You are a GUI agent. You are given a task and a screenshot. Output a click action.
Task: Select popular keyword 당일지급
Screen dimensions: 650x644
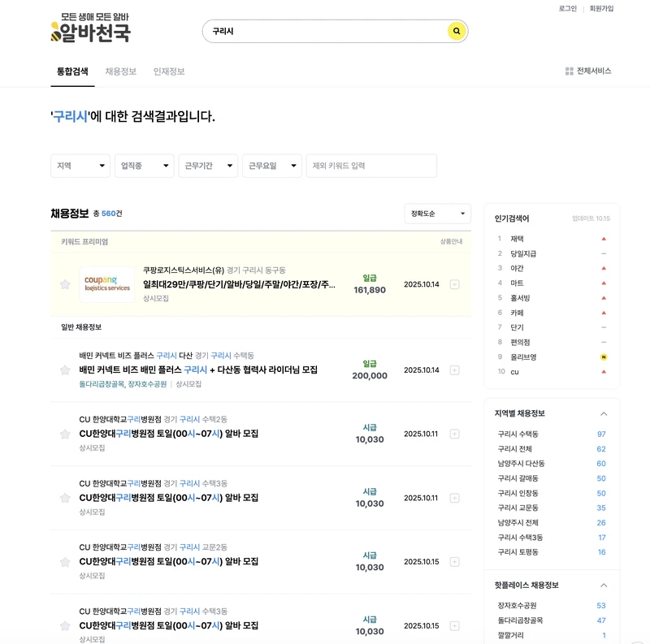523,253
